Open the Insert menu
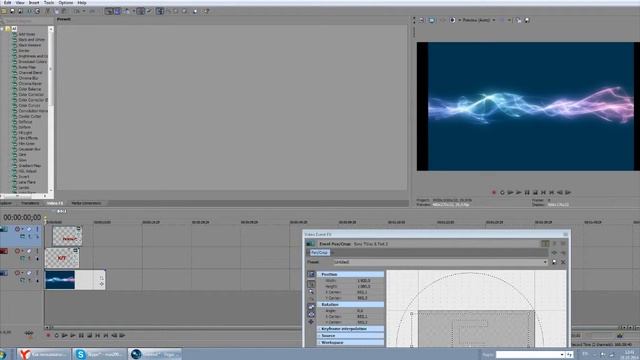 pos(34,2)
